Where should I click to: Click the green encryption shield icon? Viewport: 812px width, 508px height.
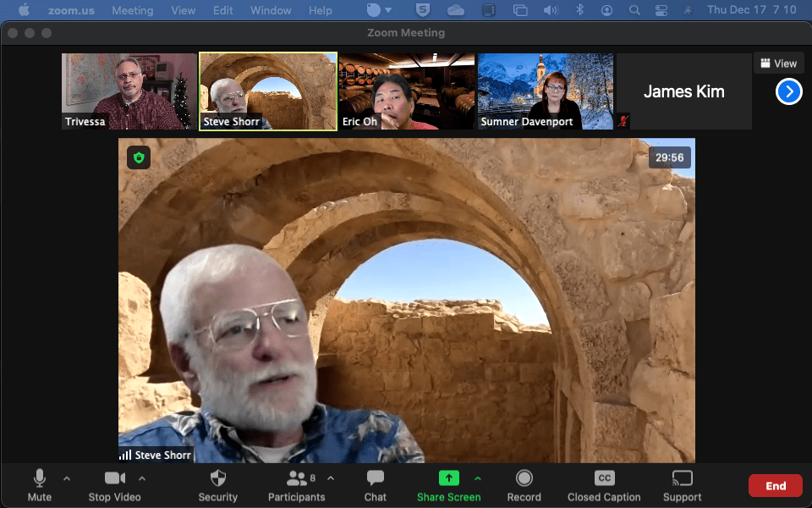139,157
